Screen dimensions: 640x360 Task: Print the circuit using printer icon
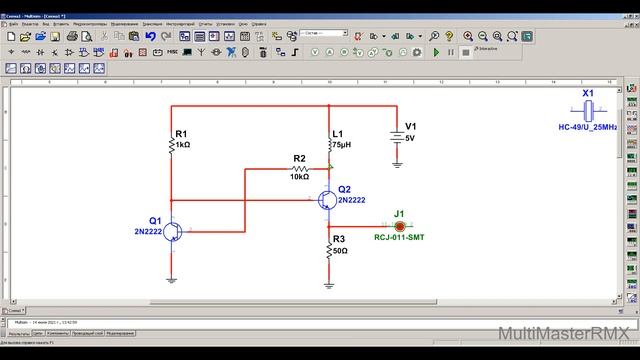[x=72, y=36]
